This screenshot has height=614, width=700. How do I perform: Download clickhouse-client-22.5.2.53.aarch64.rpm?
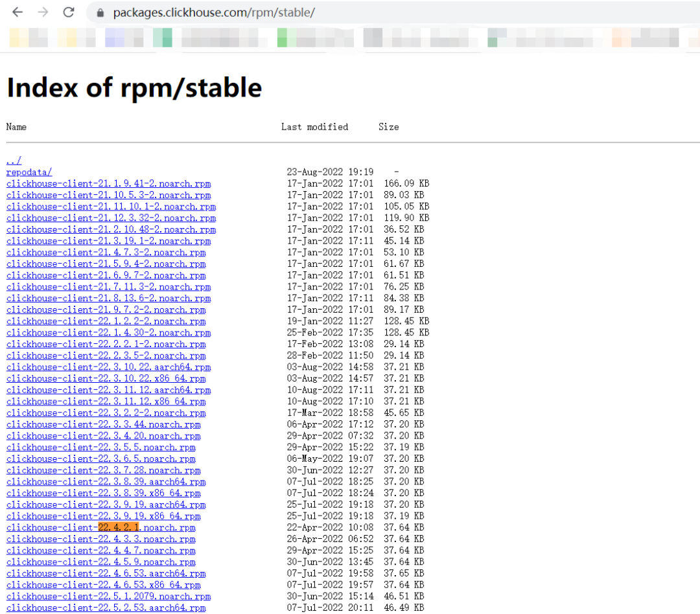pos(106,608)
